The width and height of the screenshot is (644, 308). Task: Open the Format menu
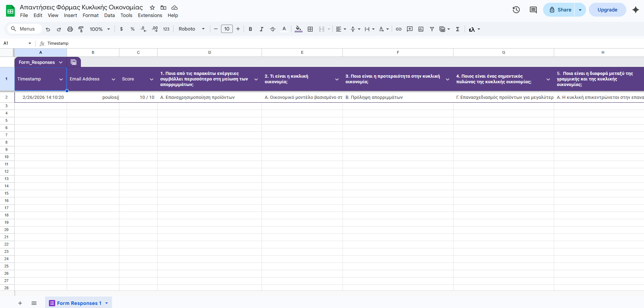click(x=91, y=15)
